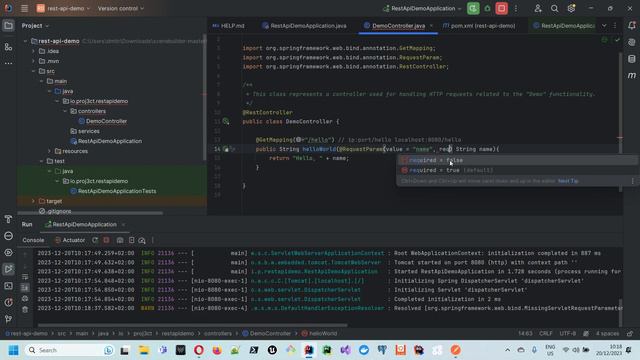Screen dimensions: 640x360
Task: Click the run gutter icon beside DemoController class
Action: click(226, 121)
